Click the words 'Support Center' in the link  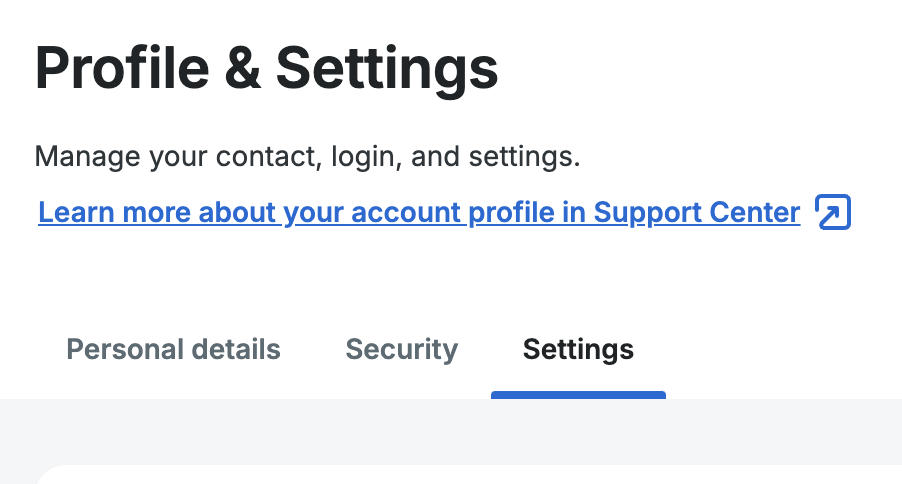tap(697, 213)
